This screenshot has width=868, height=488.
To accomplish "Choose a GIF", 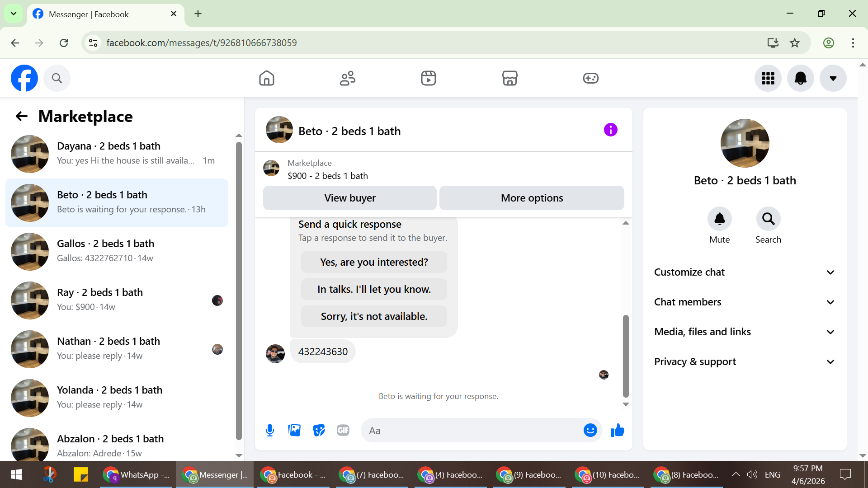I will point(343,431).
